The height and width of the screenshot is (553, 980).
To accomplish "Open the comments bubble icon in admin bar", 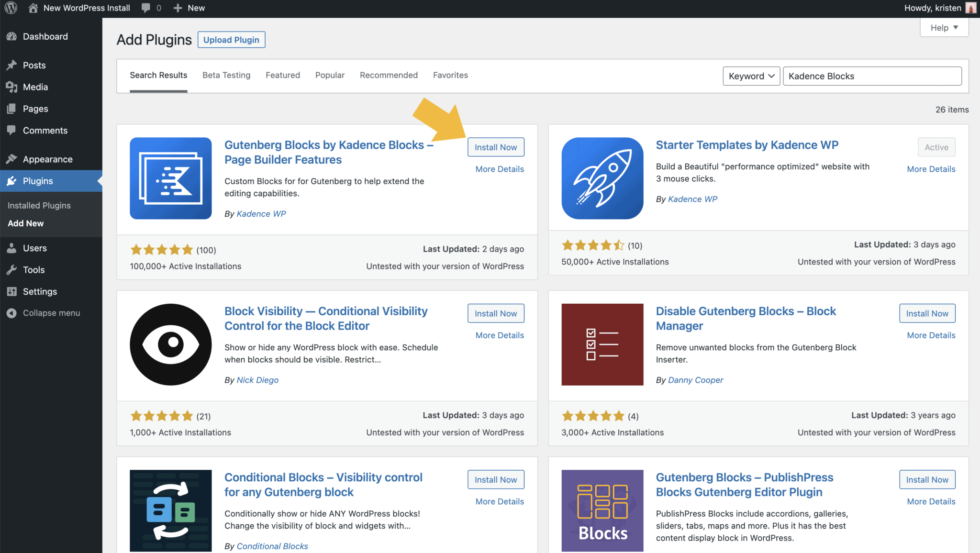I will (x=146, y=8).
